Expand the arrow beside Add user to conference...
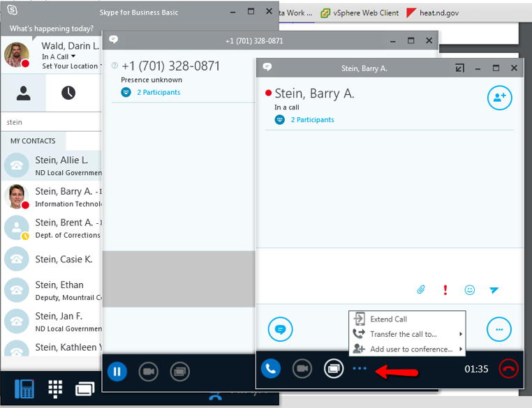Screen dimensions: 532x408 tap(460, 349)
